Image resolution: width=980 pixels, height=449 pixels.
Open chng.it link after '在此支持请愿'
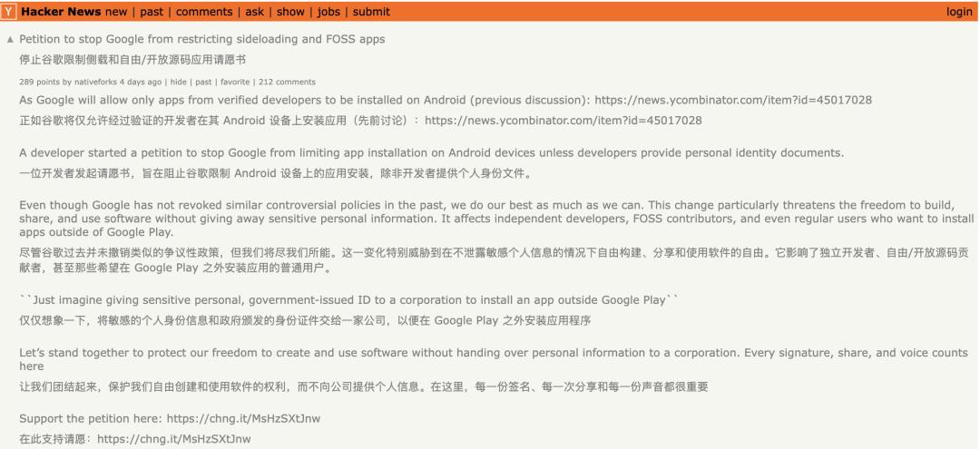[173, 439]
